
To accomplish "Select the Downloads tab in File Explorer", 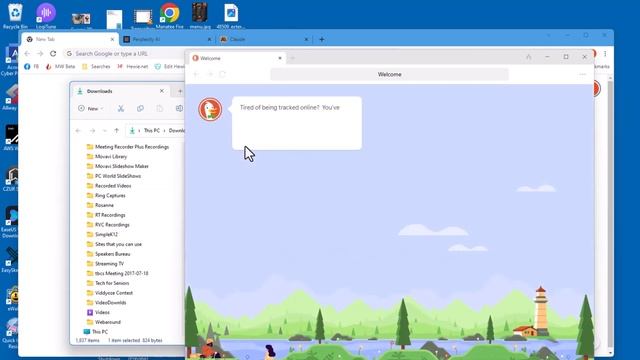I will click(120, 91).
